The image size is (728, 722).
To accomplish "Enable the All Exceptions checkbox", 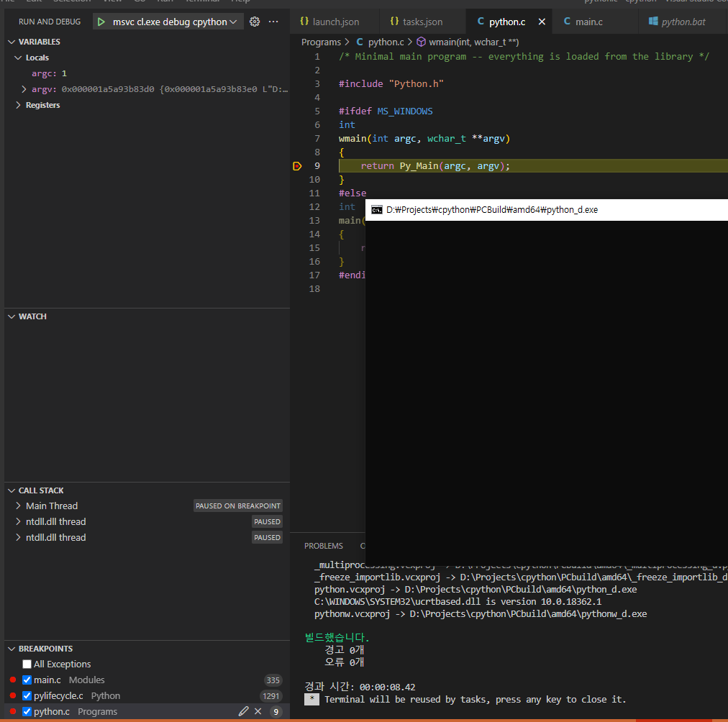I will [27, 664].
